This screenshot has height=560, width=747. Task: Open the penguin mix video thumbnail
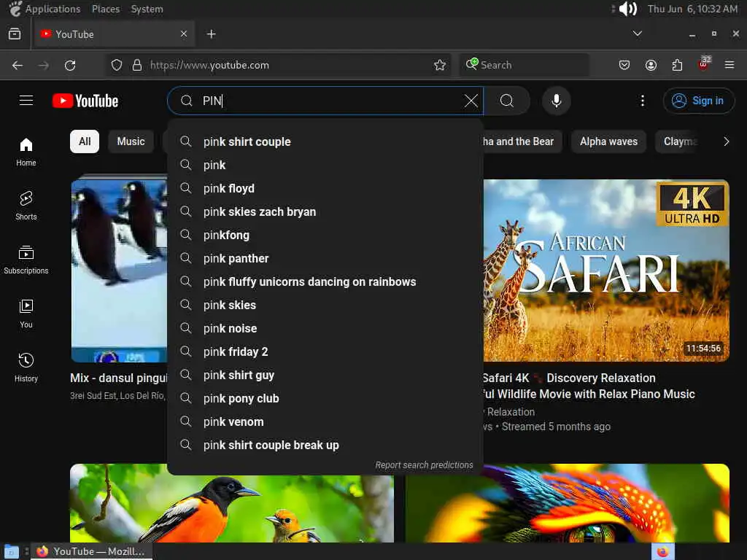click(x=119, y=270)
